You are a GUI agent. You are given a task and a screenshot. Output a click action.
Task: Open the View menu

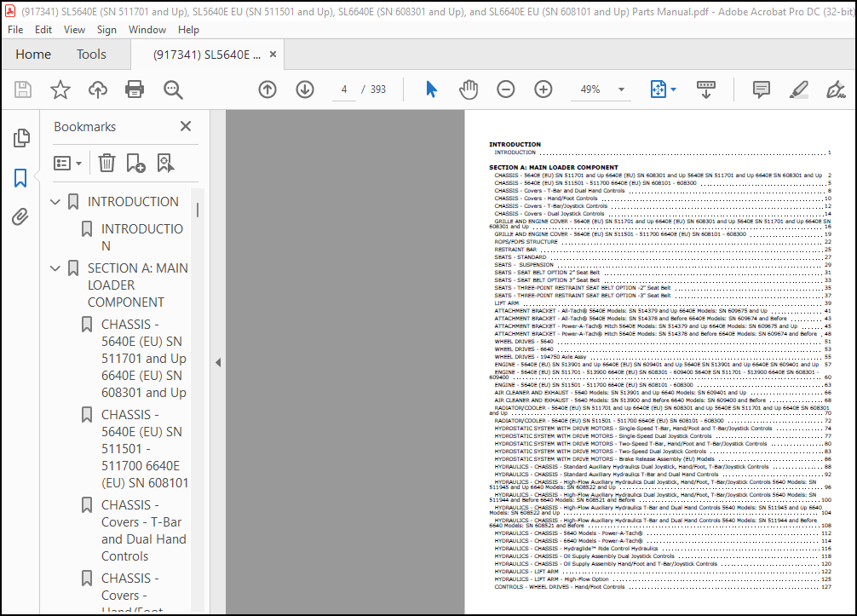[x=74, y=30]
